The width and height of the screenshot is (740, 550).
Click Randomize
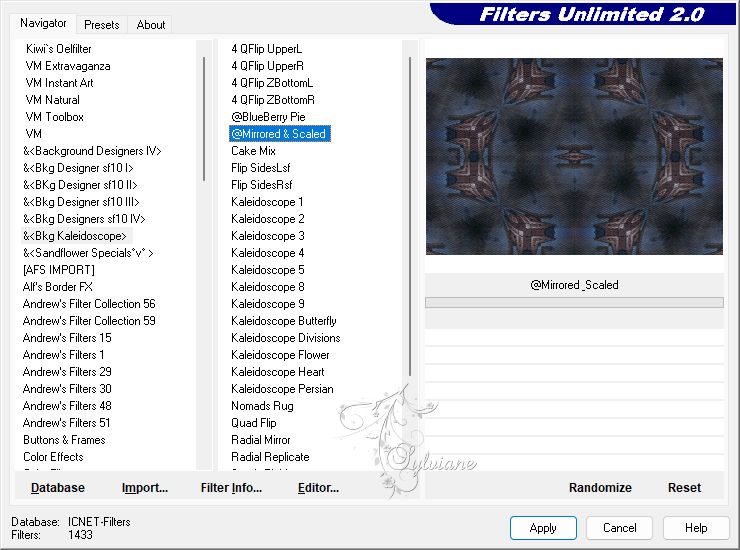[x=600, y=488]
